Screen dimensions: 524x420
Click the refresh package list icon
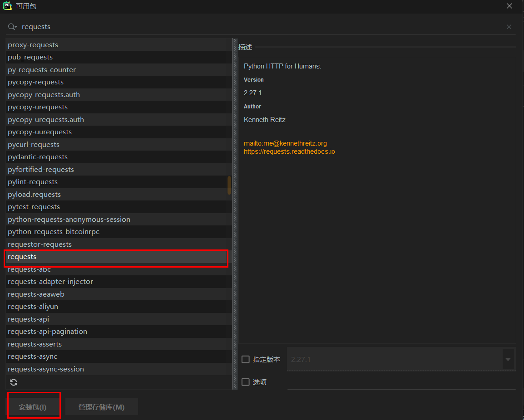coord(14,382)
